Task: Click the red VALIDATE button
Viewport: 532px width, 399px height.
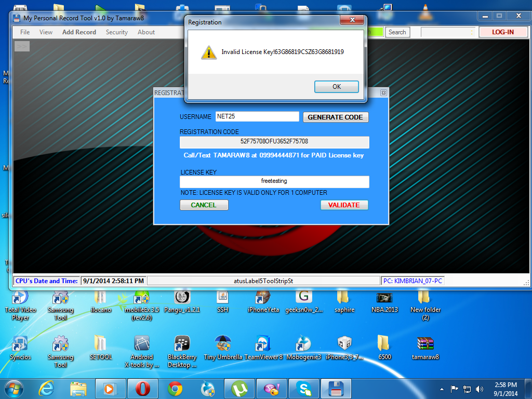Action: [x=344, y=205]
